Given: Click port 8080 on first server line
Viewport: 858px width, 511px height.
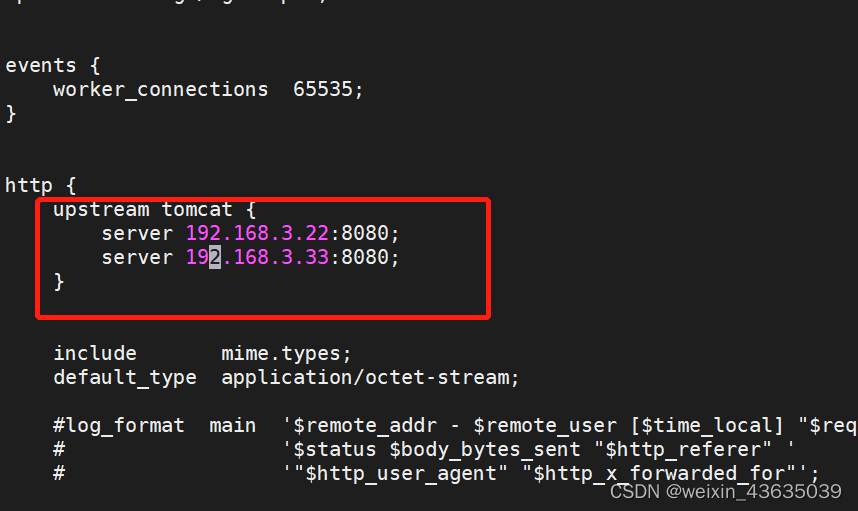Looking at the screenshot, I should click(x=365, y=234).
